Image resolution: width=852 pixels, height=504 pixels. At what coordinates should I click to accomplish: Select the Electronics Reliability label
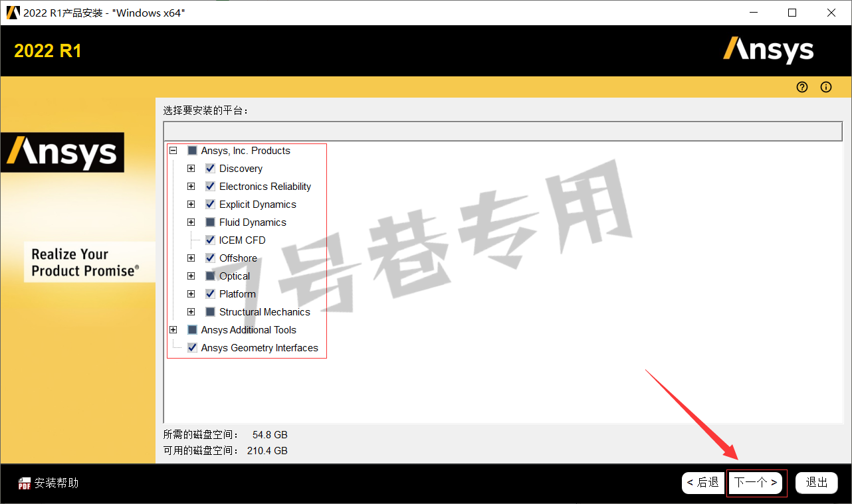point(265,187)
